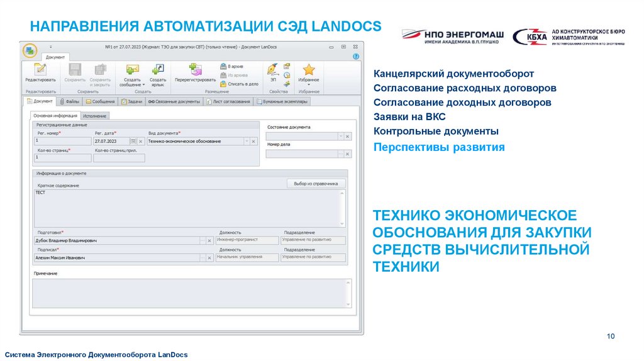Open calendar picker in Рег. дата field

point(133,142)
